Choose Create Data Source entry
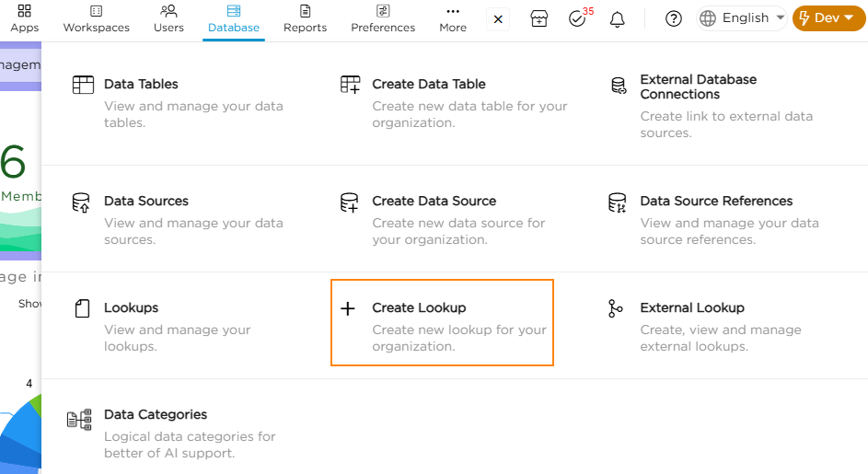The height and width of the screenshot is (474, 868). point(434,202)
